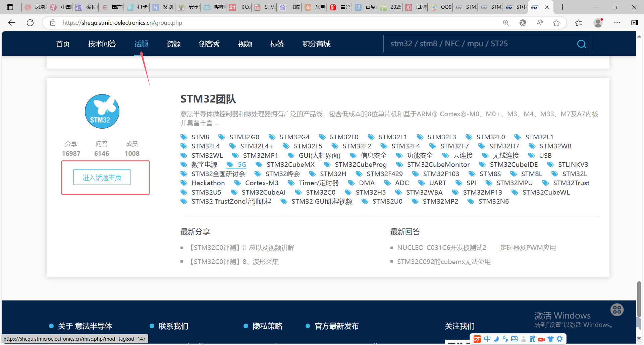644x345 pixels.
Task: Open NUCLEO-C031C6开发板测试2 answer link
Action: click(x=477, y=248)
